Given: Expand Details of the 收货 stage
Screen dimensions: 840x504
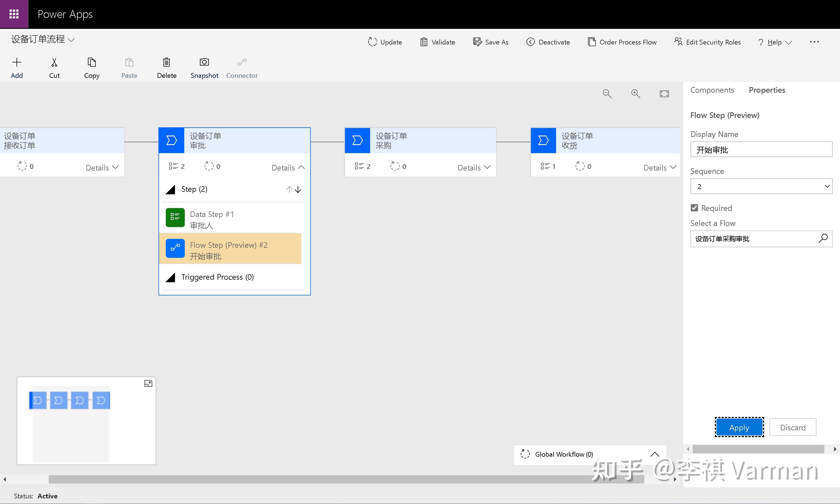Looking at the screenshot, I should 660,167.
